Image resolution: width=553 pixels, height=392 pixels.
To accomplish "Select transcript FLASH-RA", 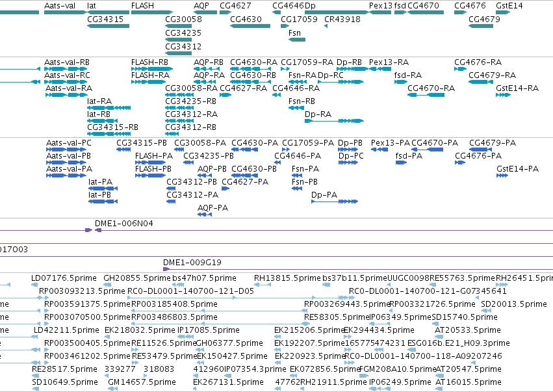I will (x=150, y=75).
